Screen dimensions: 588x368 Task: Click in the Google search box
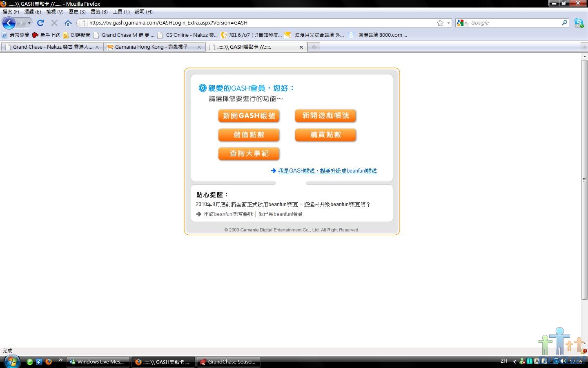(515, 23)
